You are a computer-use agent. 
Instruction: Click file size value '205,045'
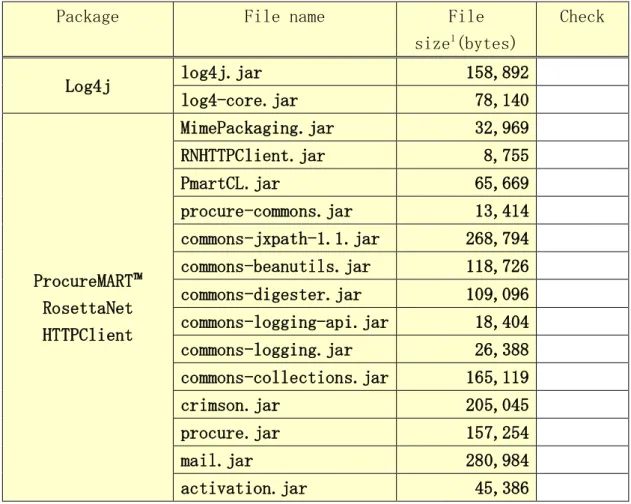pos(497,406)
